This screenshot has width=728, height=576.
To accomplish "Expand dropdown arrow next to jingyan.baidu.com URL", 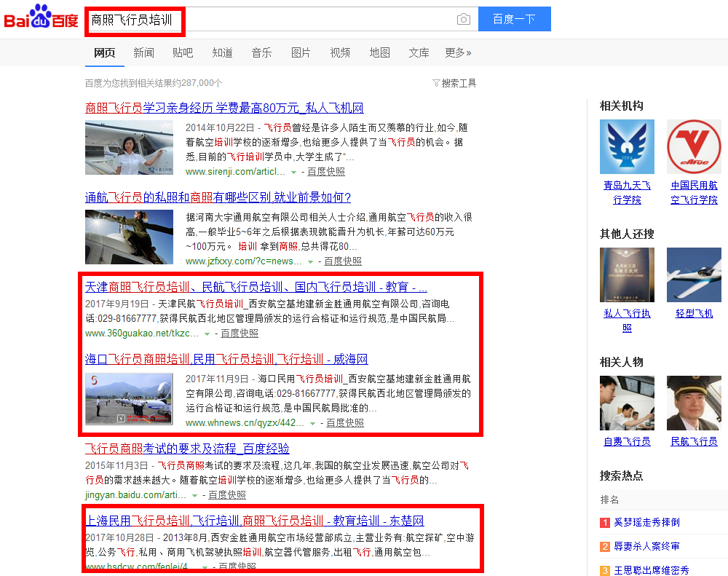I will pos(194,496).
